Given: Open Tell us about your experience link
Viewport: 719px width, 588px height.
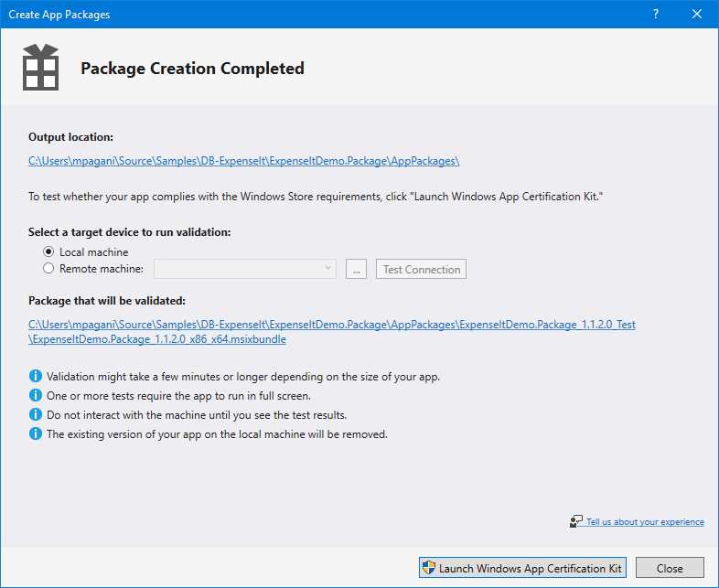Looking at the screenshot, I should click(645, 521).
